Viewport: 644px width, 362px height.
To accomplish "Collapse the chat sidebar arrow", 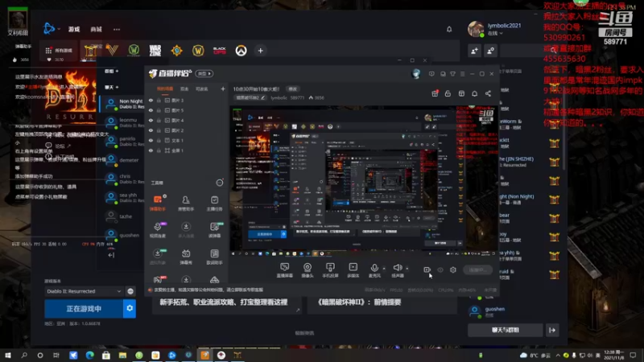I will [111, 255].
